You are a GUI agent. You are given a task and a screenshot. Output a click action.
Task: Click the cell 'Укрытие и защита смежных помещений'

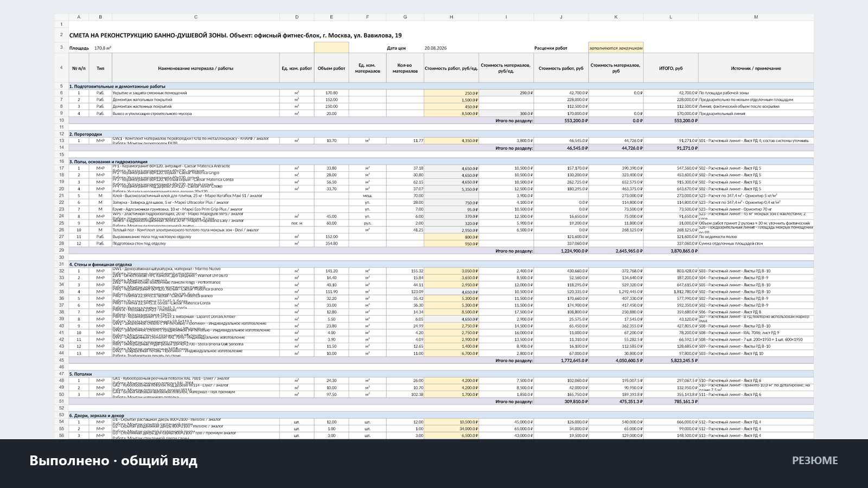point(196,93)
